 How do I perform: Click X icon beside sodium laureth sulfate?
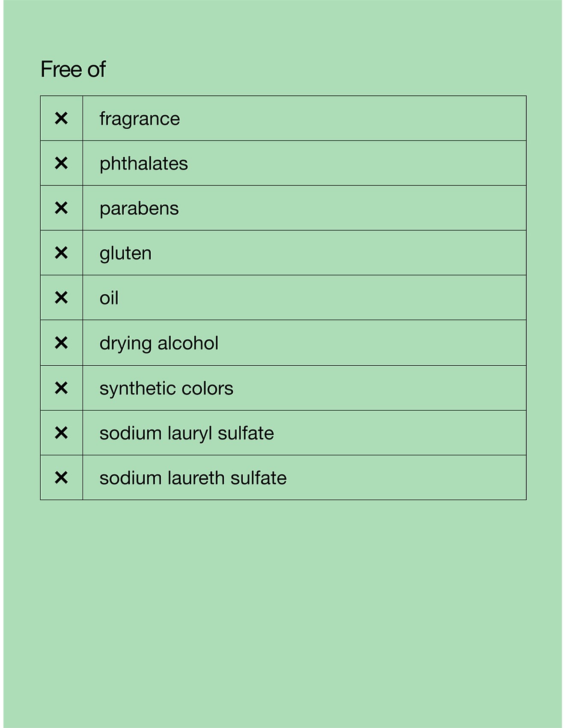61,477
